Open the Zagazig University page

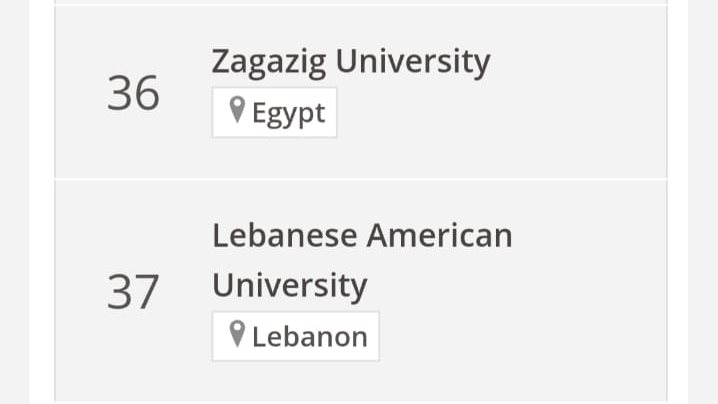point(350,63)
